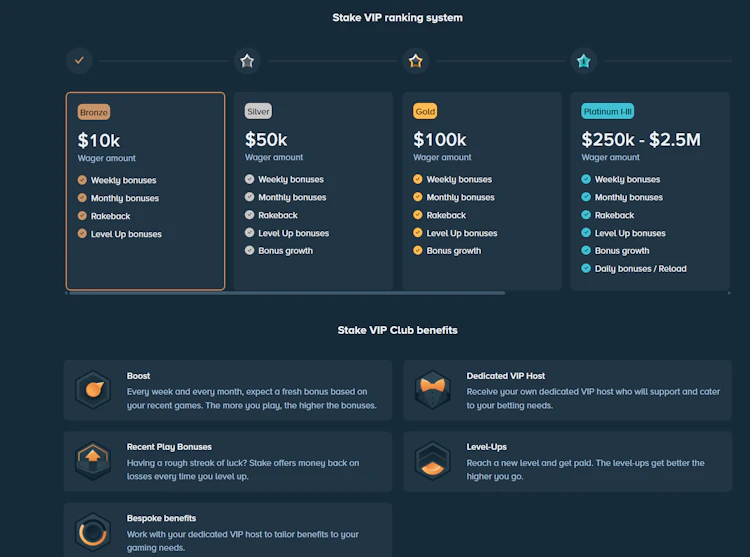Click the Bronze tier badge
Viewport: 750px width, 557px height.
tap(94, 112)
